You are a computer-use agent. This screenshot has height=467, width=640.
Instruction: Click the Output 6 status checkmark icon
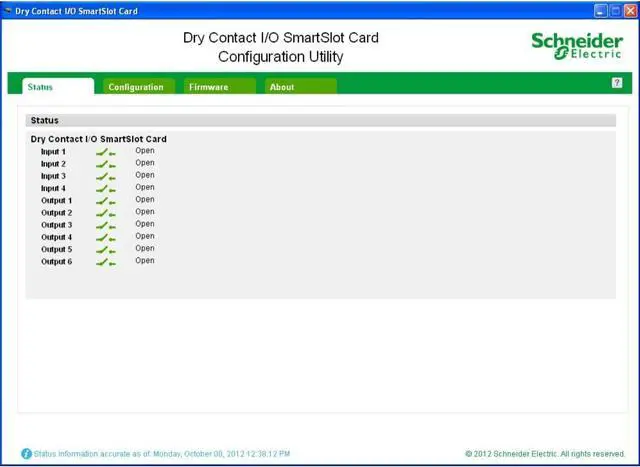(x=105, y=262)
